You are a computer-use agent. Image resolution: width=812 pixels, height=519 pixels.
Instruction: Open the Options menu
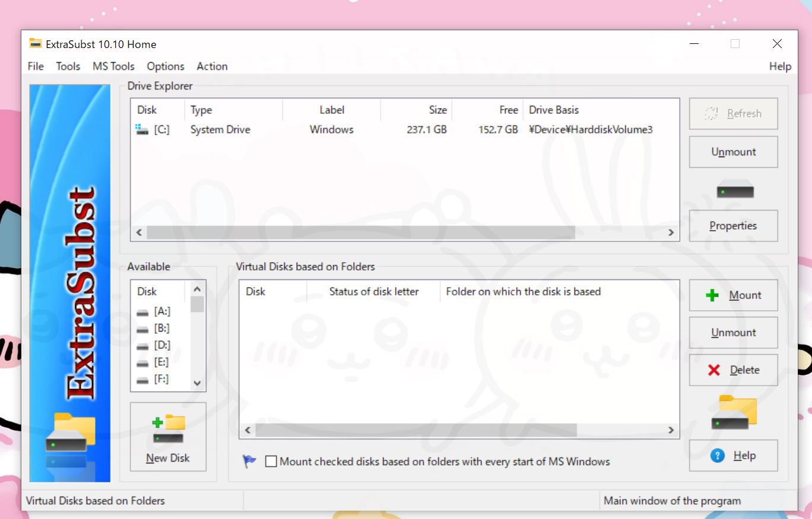[166, 66]
